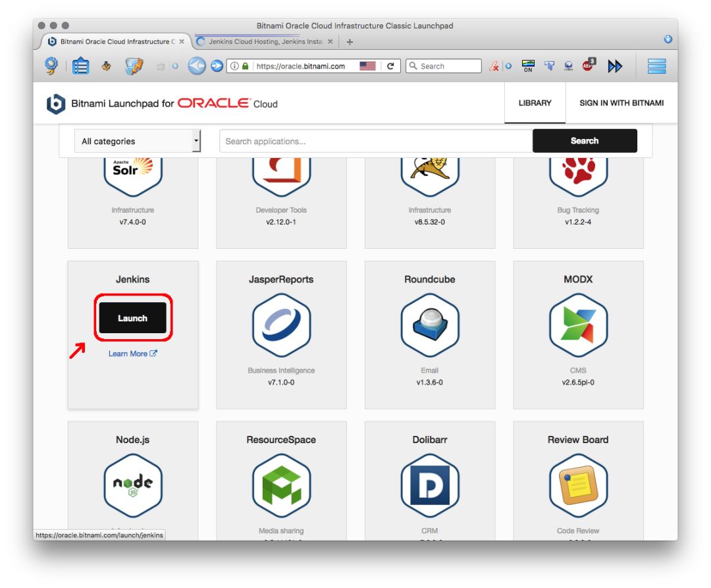Click the Node.js title text
Image resolution: width=711 pixels, height=588 pixels.
[x=133, y=440]
